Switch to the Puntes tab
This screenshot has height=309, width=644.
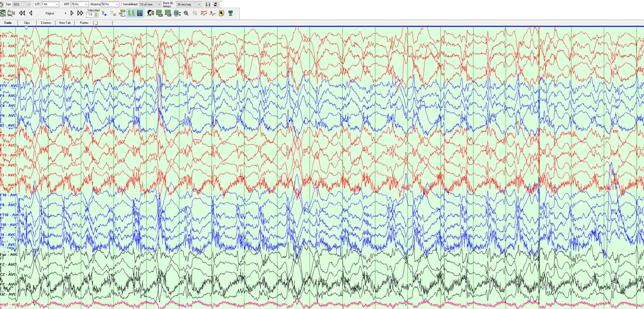(84, 23)
